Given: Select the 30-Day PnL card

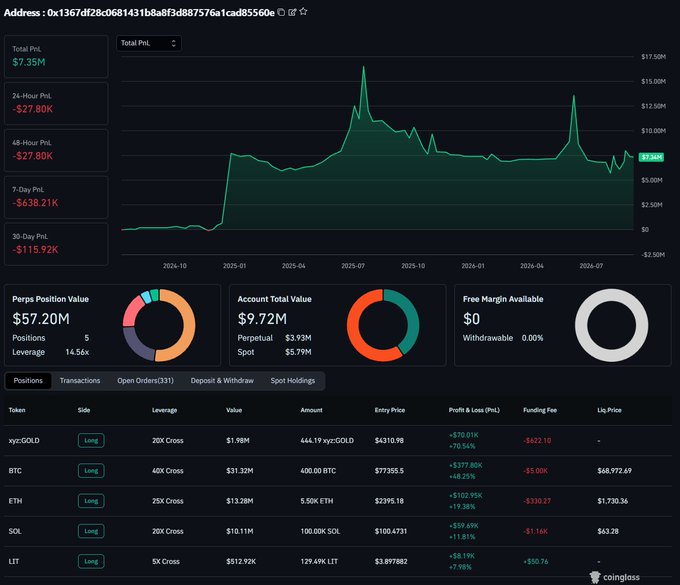Looking at the screenshot, I should 56,244.
